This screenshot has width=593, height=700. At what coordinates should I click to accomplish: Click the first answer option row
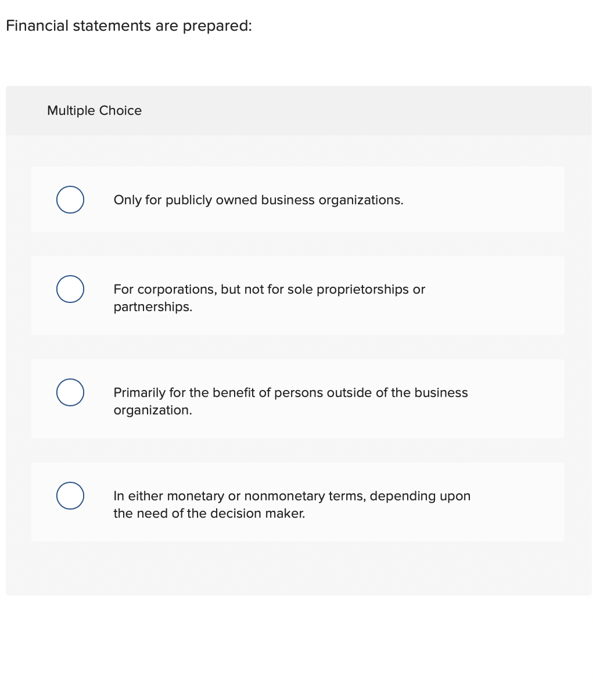(x=297, y=199)
